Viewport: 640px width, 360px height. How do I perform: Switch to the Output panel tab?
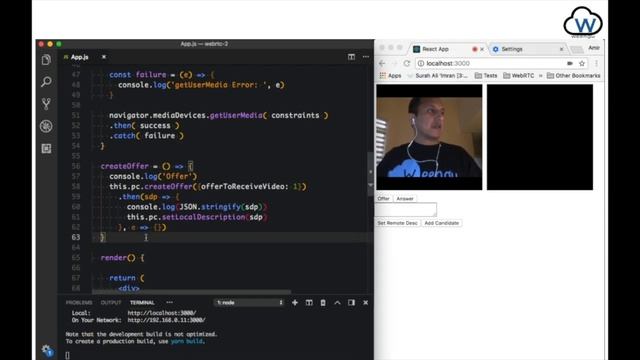111,302
